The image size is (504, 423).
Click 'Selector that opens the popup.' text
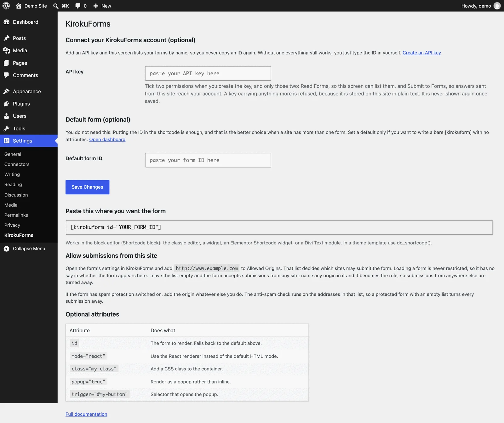click(184, 394)
